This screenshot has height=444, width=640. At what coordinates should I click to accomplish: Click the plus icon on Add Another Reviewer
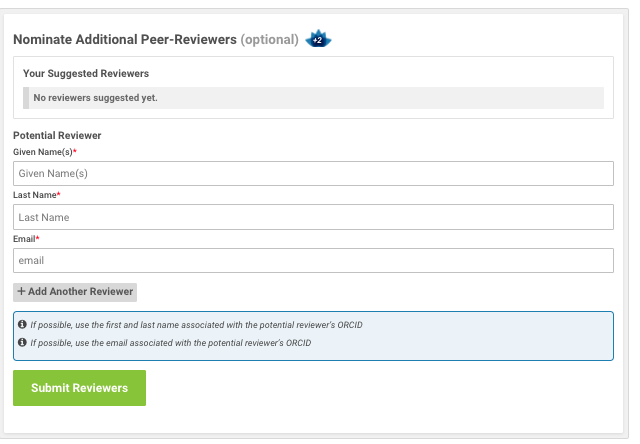[x=22, y=292]
